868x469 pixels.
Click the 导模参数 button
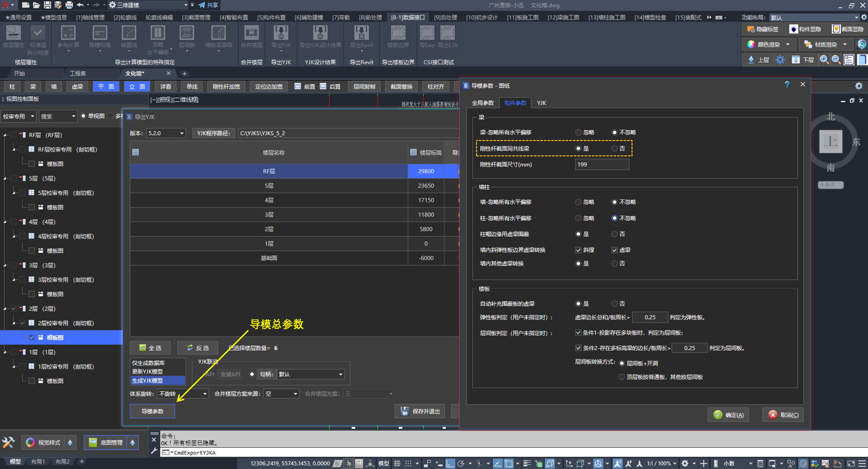pyautogui.click(x=152, y=411)
